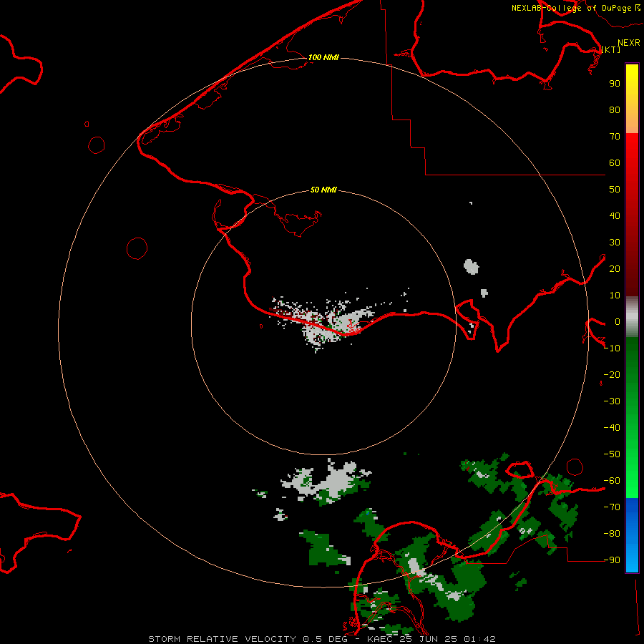Click the -30 value on velocity scale

612,401
